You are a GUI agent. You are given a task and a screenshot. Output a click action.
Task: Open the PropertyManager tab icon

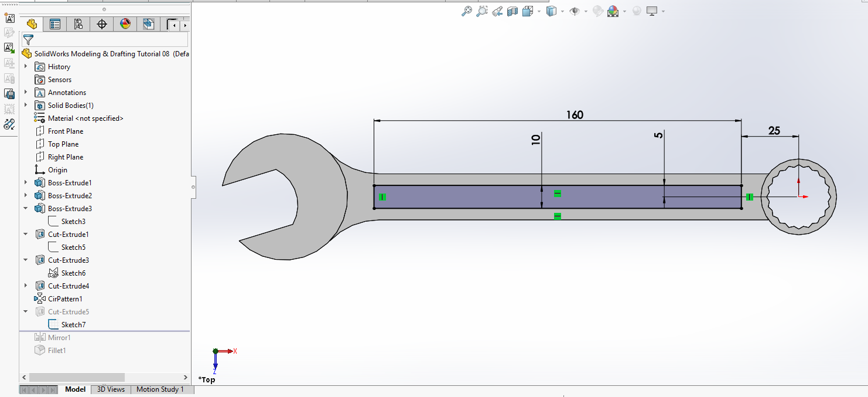point(55,24)
